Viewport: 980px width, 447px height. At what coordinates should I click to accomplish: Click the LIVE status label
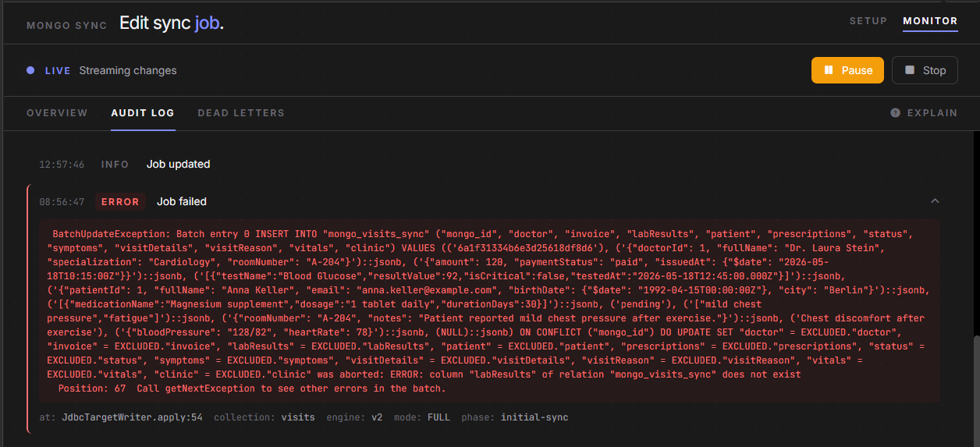click(58, 71)
